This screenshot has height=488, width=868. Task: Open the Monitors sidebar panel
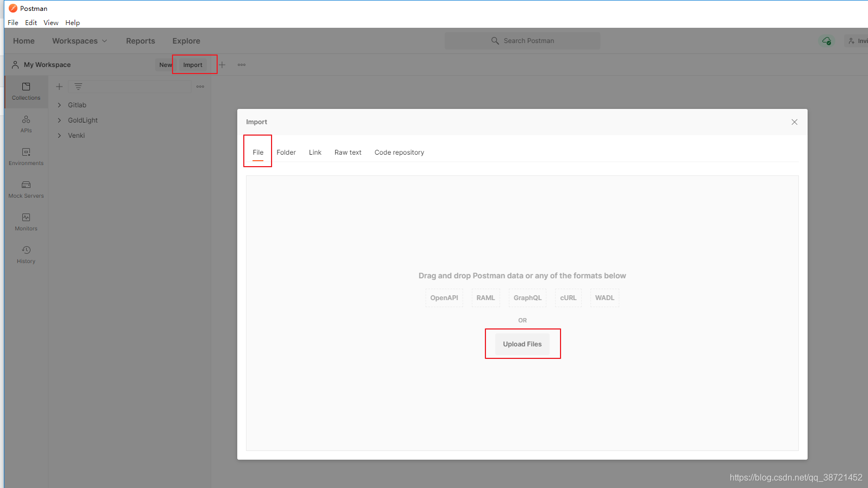pos(26,222)
